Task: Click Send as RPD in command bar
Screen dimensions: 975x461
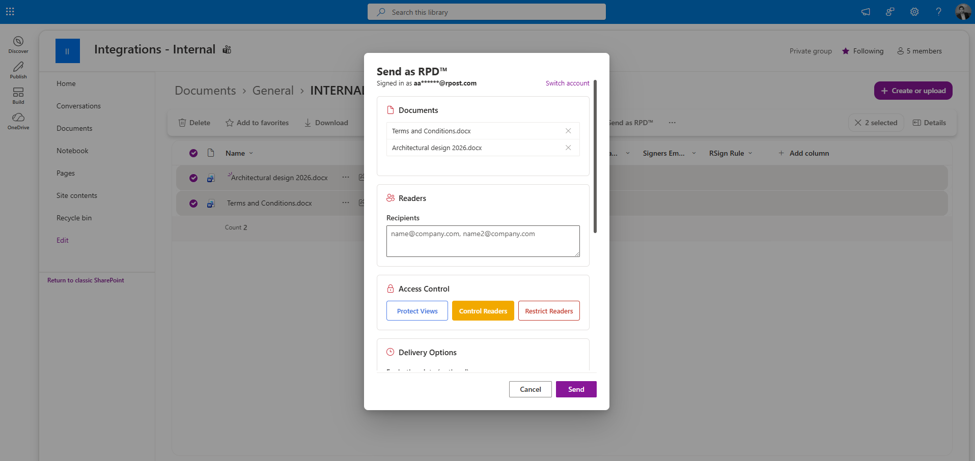Action: click(631, 123)
